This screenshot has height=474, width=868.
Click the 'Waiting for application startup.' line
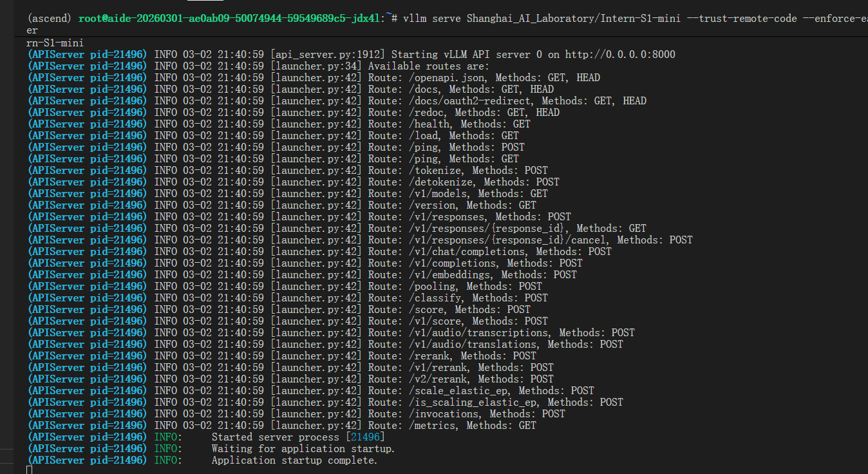click(303, 448)
